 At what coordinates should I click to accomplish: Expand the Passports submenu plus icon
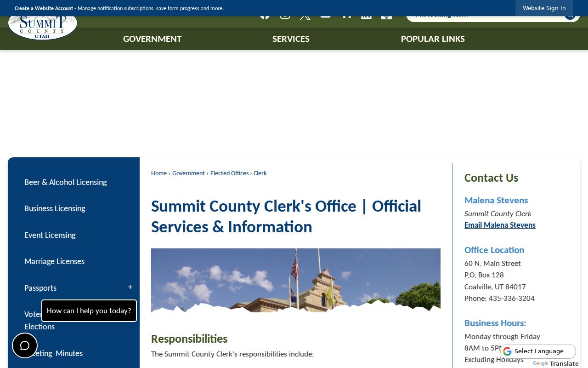(x=130, y=287)
